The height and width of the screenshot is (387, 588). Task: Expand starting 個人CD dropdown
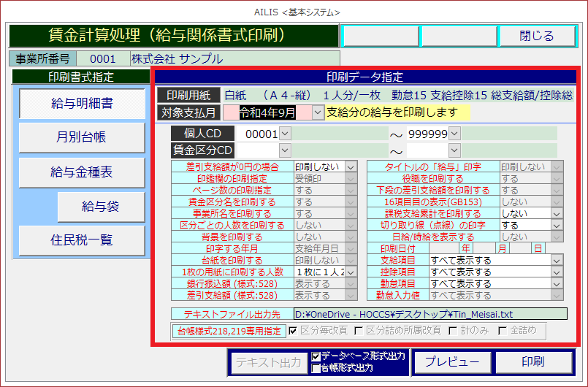[285, 133]
